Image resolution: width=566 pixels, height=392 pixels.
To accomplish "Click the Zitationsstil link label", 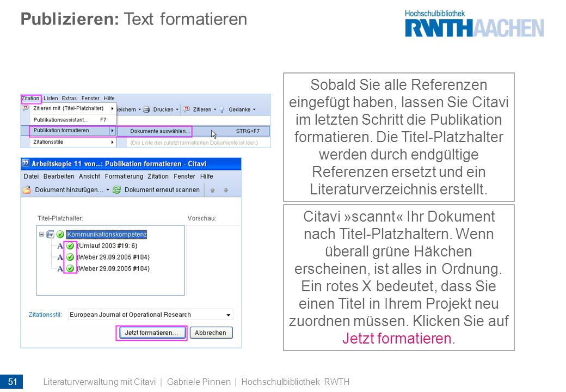I will (x=45, y=315).
